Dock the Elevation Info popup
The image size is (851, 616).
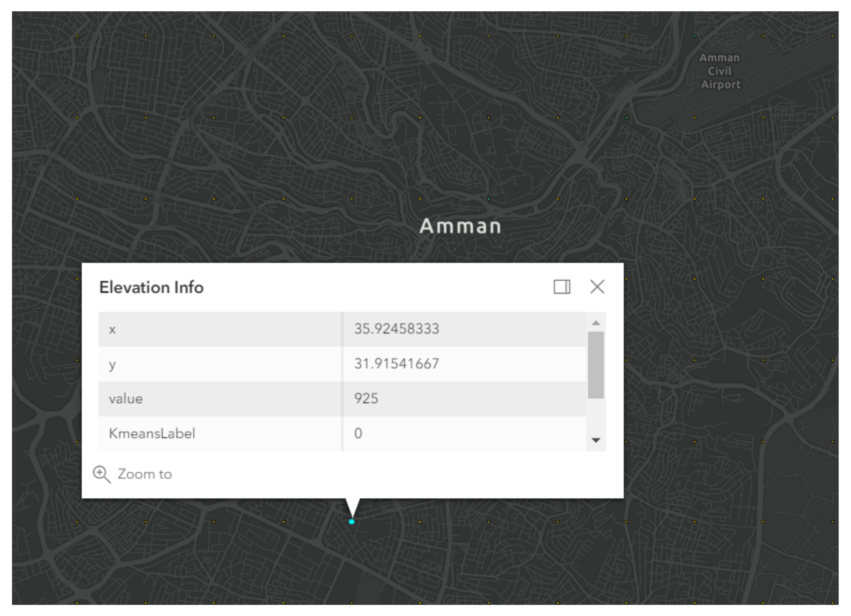click(562, 287)
